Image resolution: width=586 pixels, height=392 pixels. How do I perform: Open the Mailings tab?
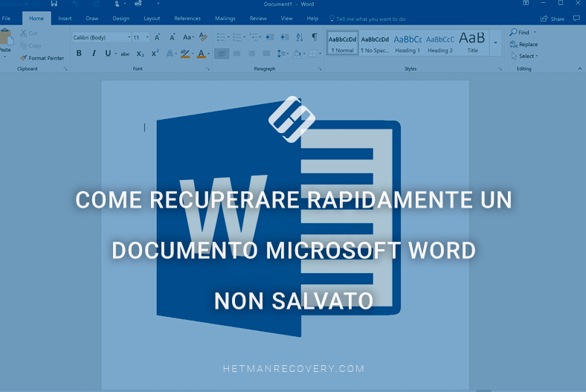point(225,19)
